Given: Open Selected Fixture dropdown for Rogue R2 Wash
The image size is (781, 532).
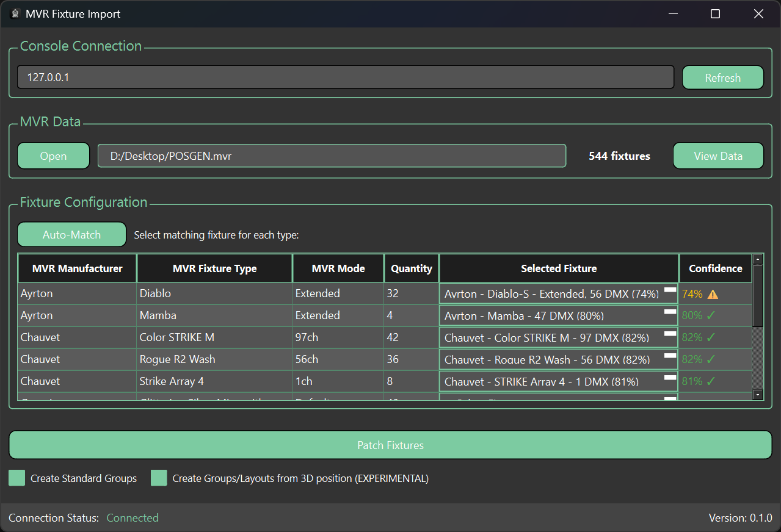Looking at the screenshot, I should click(559, 359).
